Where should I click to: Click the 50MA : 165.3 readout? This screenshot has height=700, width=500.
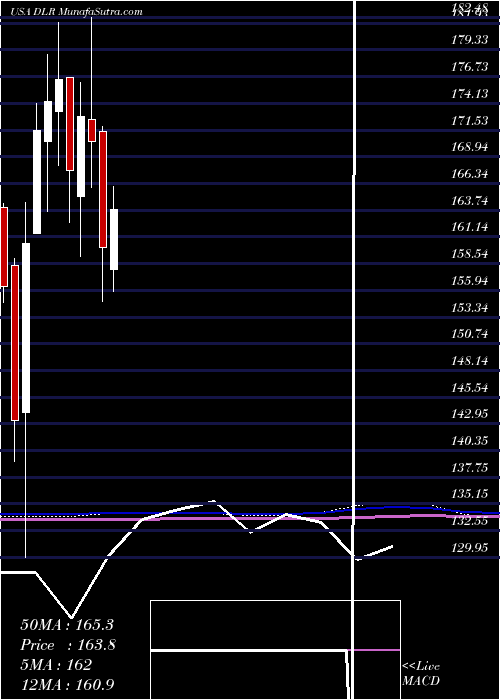point(67,625)
